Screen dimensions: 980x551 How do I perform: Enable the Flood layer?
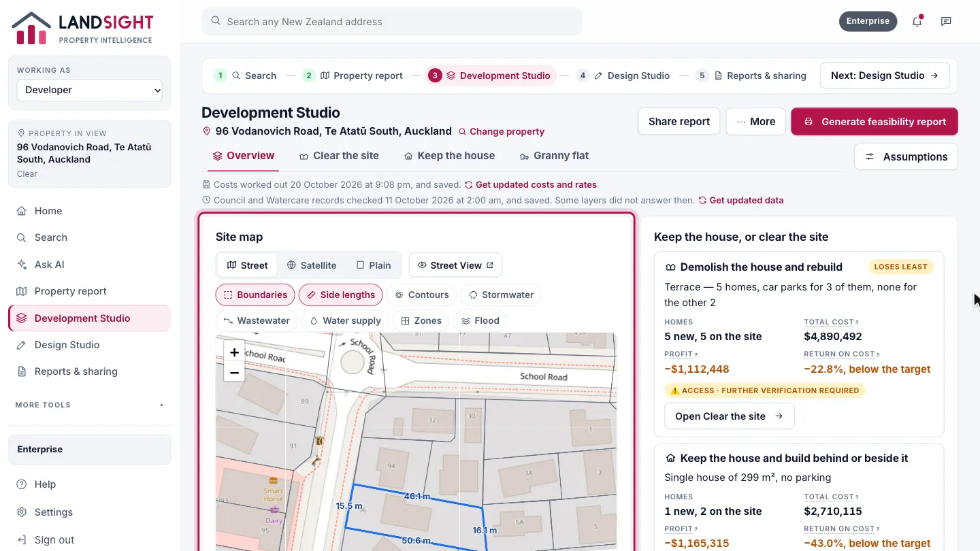[x=480, y=320]
